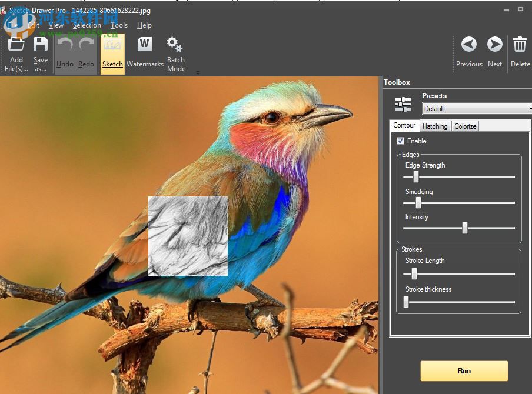The width and height of the screenshot is (532, 394).
Task: Expand the Batch Mode options arrow
Action: click(x=198, y=72)
